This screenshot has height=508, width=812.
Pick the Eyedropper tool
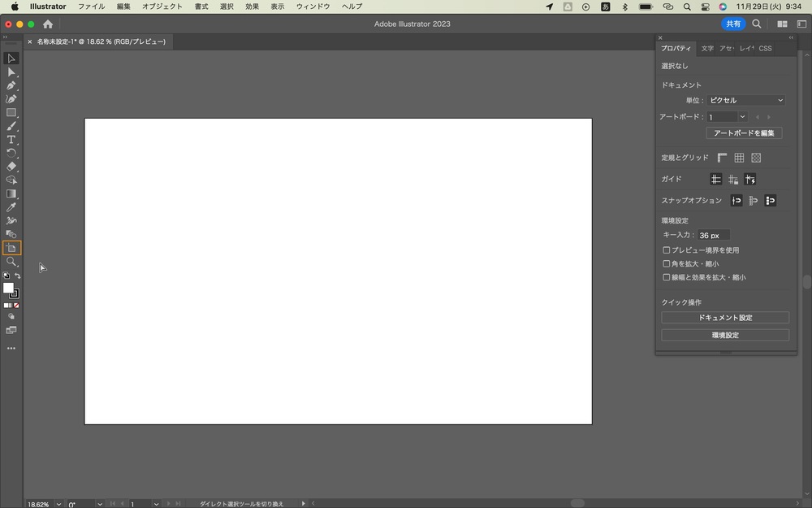click(11, 207)
